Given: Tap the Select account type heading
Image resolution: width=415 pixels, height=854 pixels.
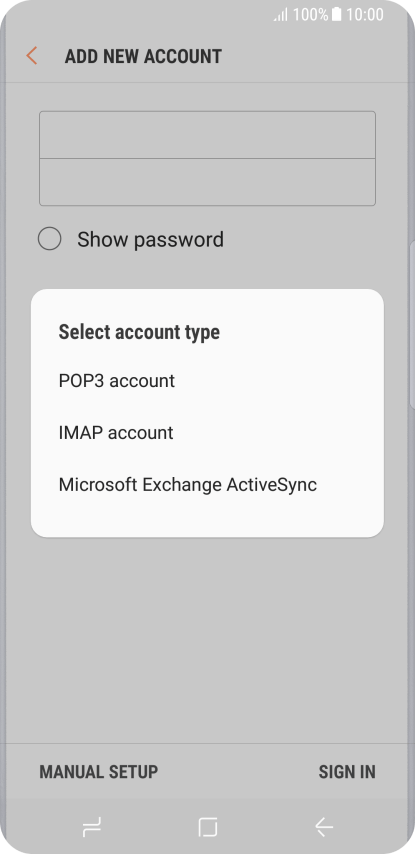Looking at the screenshot, I should click(139, 332).
